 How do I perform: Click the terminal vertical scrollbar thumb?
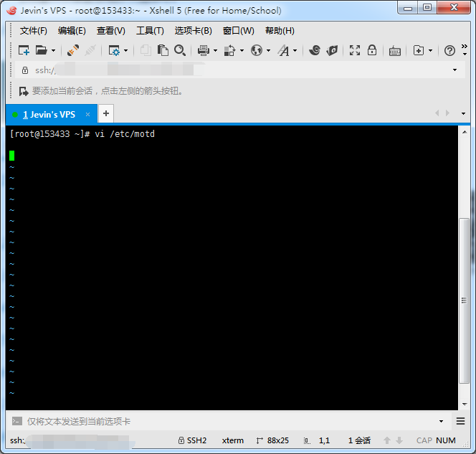464,301
